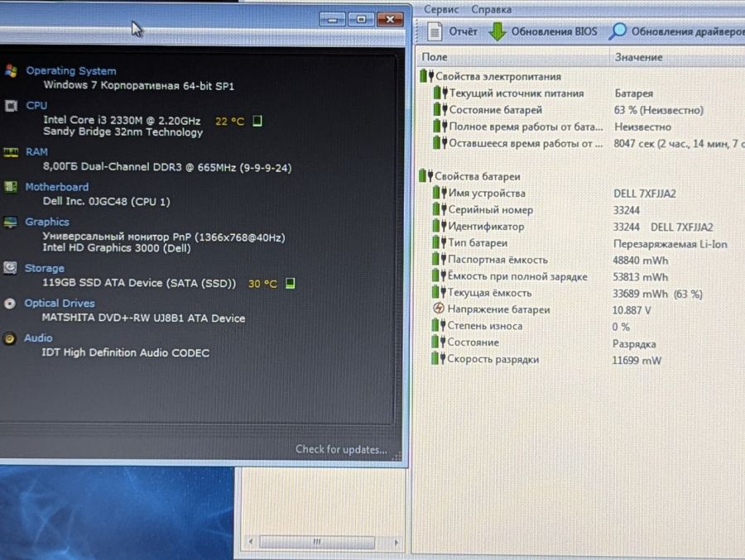The width and height of the screenshot is (745, 560).
Task: Select the Идентификатор row
Action: coord(589,227)
